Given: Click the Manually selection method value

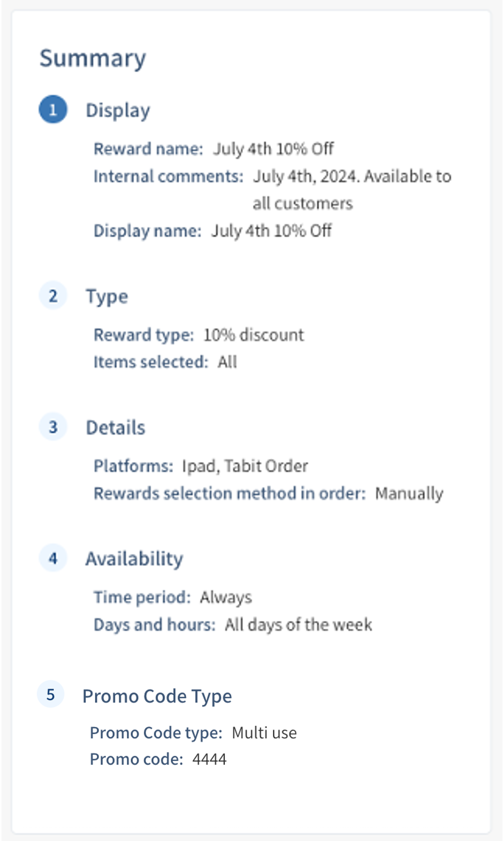Looking at the screenshot, I should (x=409, y=493).
